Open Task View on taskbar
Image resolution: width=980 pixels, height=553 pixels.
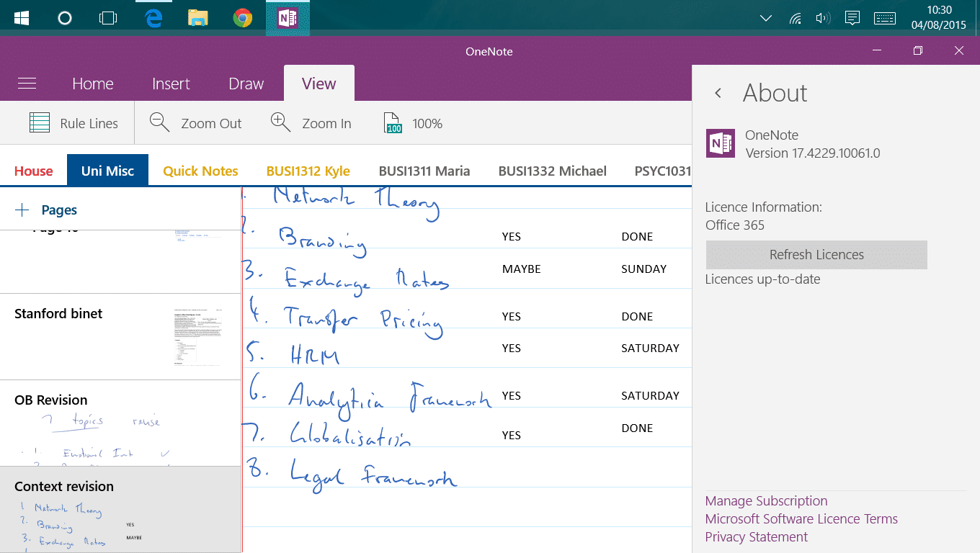coord(108,18)
